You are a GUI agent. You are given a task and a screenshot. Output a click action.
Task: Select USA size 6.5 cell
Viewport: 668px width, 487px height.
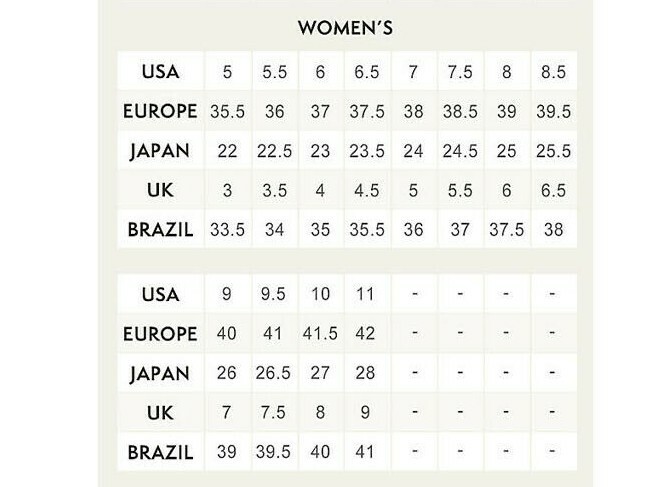[365, 74]
